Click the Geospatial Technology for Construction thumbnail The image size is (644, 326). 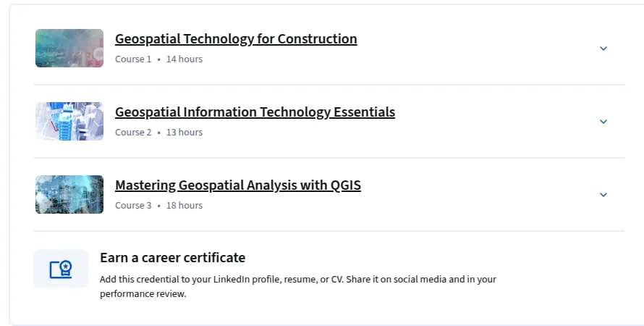(x=69, y=48)
